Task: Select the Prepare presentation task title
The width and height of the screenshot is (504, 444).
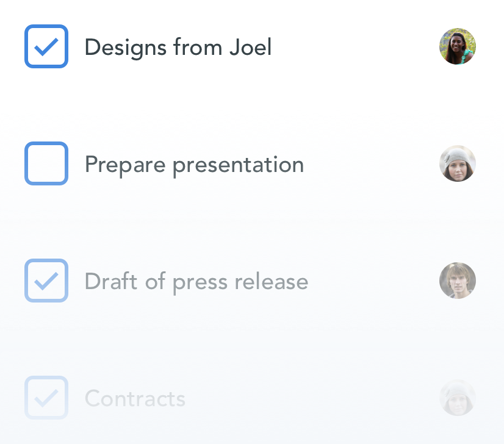Action: (194, 163)
